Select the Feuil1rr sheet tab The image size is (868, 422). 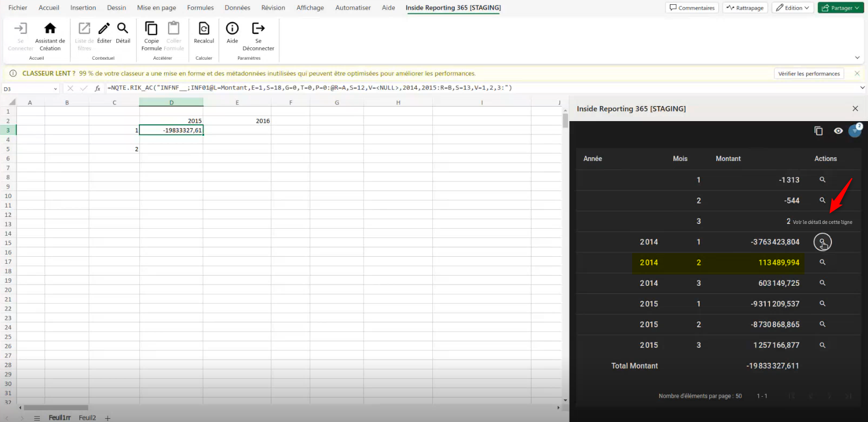point(59,418)
